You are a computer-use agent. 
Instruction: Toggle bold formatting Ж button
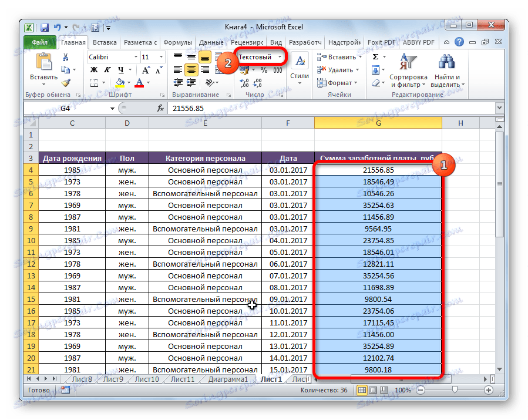point(93,70)
